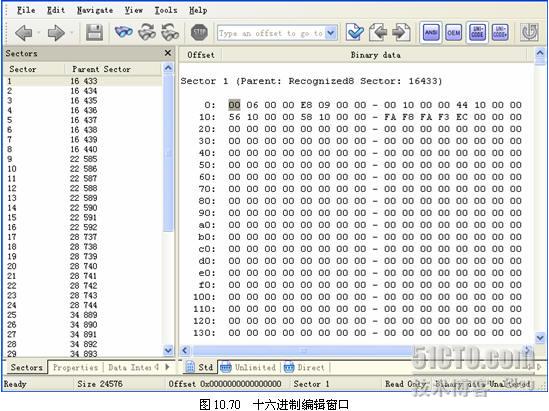Toggle OEM encoding mode
Viewport: 549px width, 411px height.
(454, 33)
